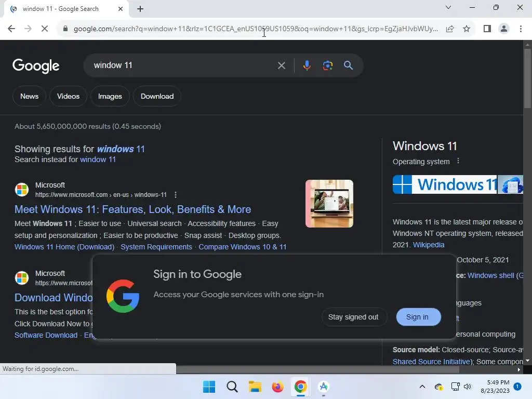Open 'Compare Windows 10 & 11' sitelink
The height and width of the screenshot is (399, 532).
[243, 247]
